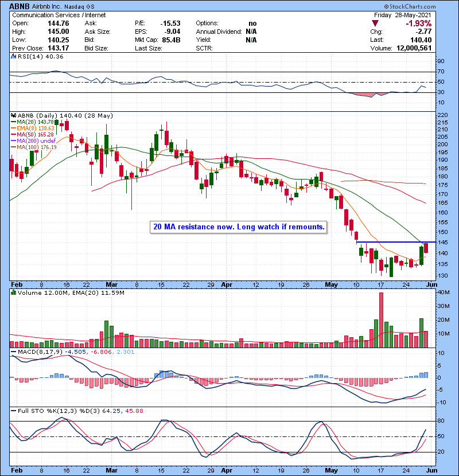Click the 130 price axis label
The image size is (459, 476).
[x=442, y=276]
